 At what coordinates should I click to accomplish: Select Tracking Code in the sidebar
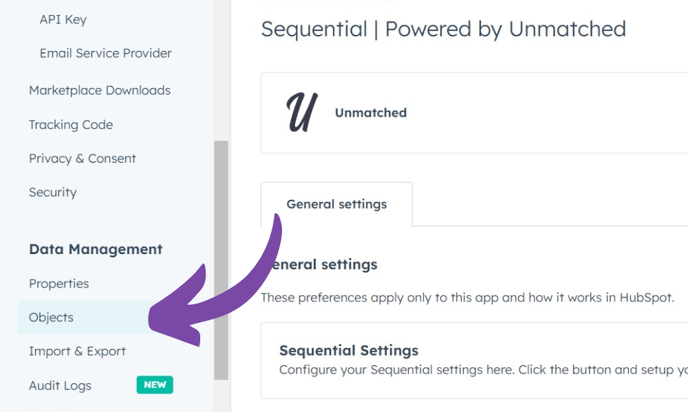coord(70,125)
